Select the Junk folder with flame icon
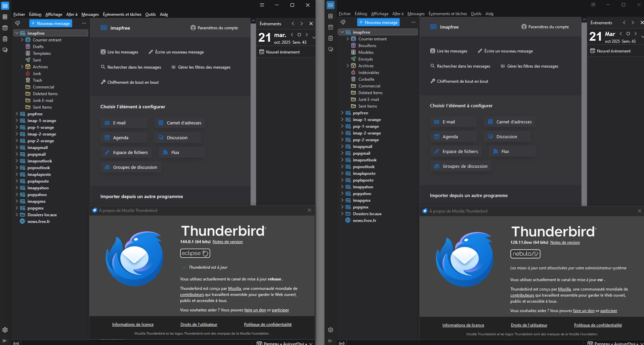 37,74
